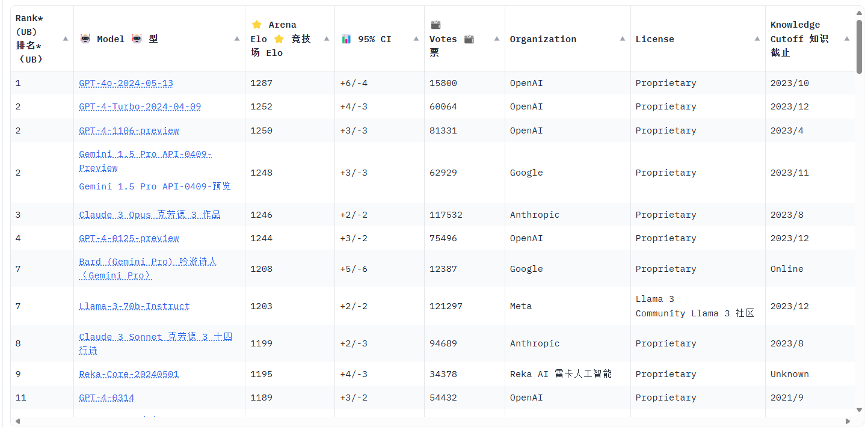Click Reka-Core-20240501 model link
The height and width of the screenshot is (427, 868).
point(129,374)
